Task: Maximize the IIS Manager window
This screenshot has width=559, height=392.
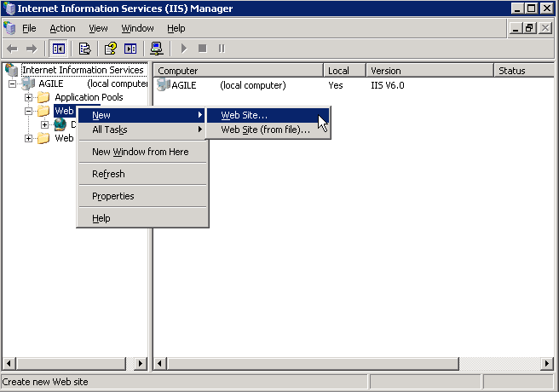Action: [531, 9]
